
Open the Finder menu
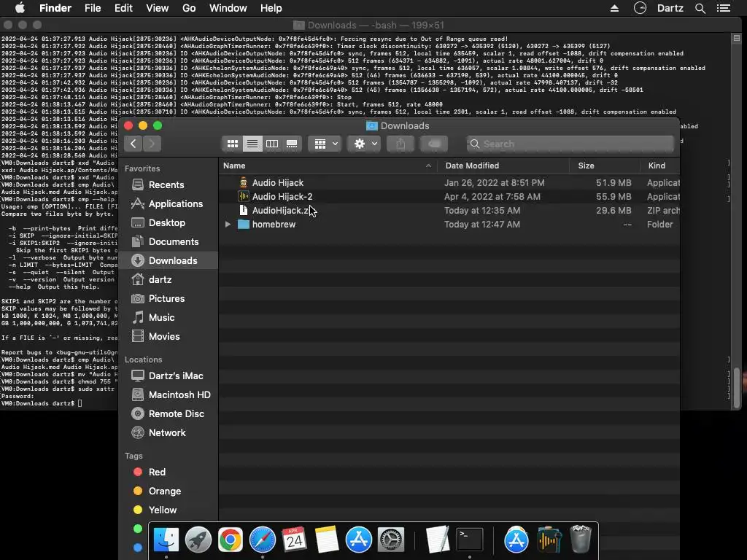coord(55,8)
